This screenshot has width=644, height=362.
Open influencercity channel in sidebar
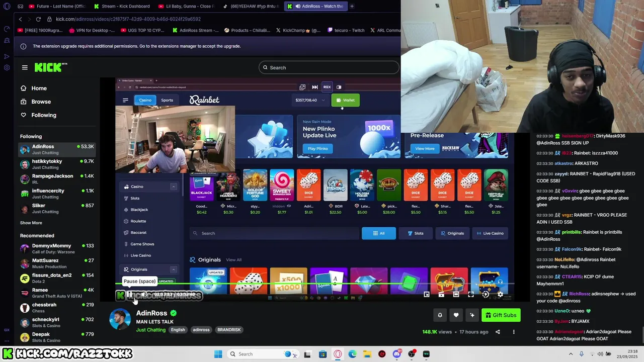[x=57, y=194]
